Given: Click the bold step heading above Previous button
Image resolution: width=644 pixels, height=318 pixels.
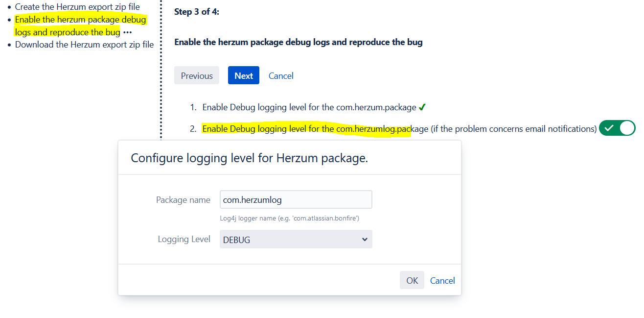Looking at the screenshot, I should pos(298,42).
